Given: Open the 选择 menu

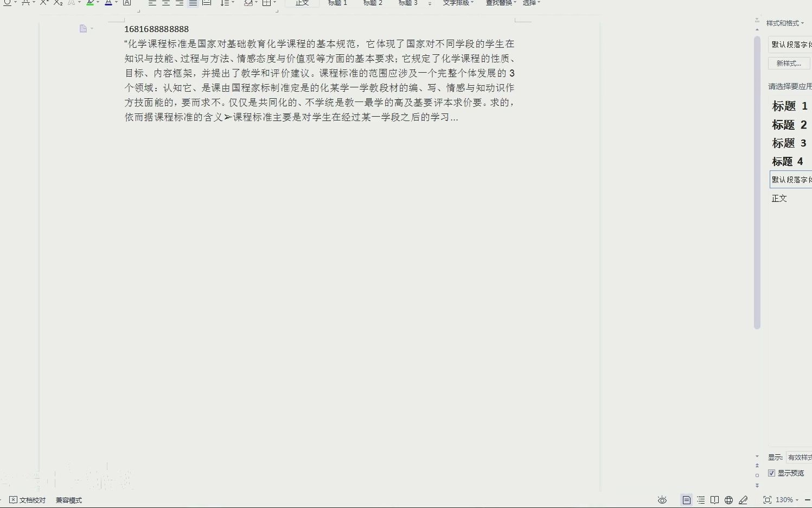Looking at the screenshot, I should click(x=531, y=3).
